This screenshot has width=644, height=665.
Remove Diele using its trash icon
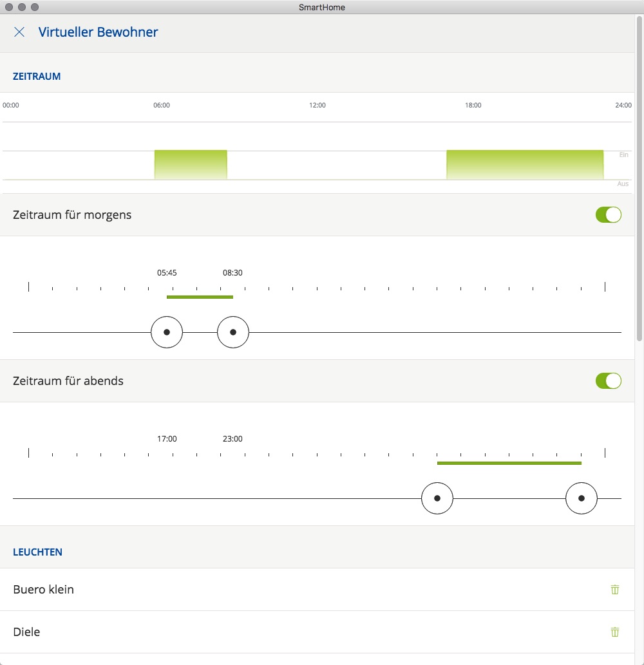614,632
